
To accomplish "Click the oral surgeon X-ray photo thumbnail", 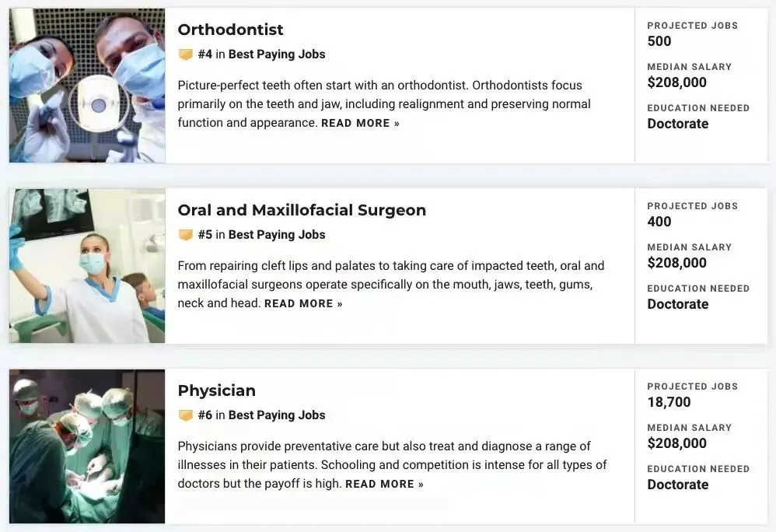I will [87, 266].
